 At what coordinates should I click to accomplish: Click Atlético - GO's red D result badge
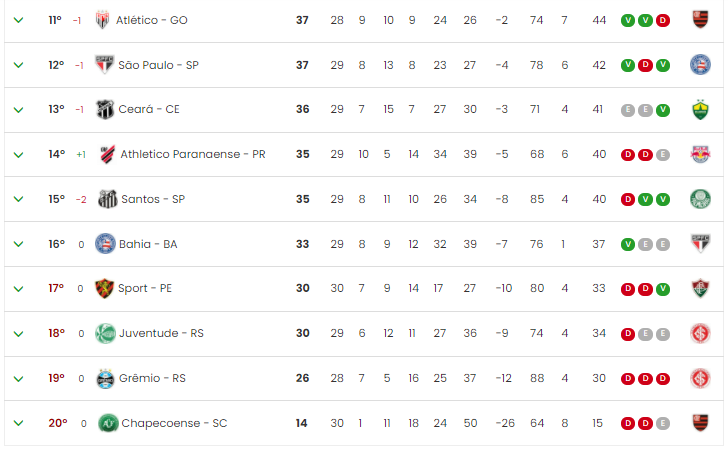pyautogui.click(x=663, y=20)
